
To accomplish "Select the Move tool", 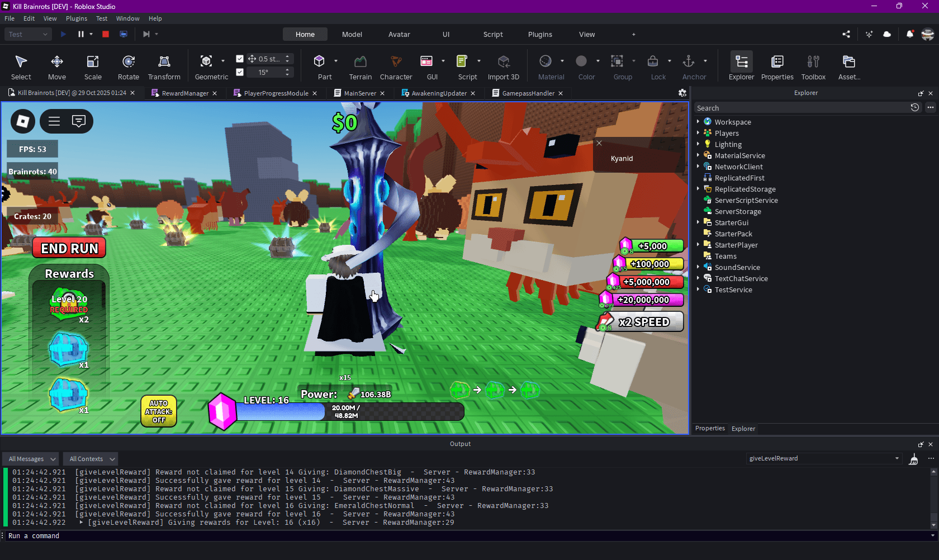I will (56, 67).
